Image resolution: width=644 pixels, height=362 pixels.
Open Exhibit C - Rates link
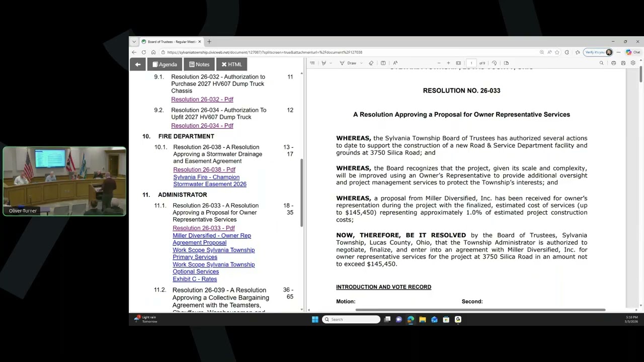point(195,279)
